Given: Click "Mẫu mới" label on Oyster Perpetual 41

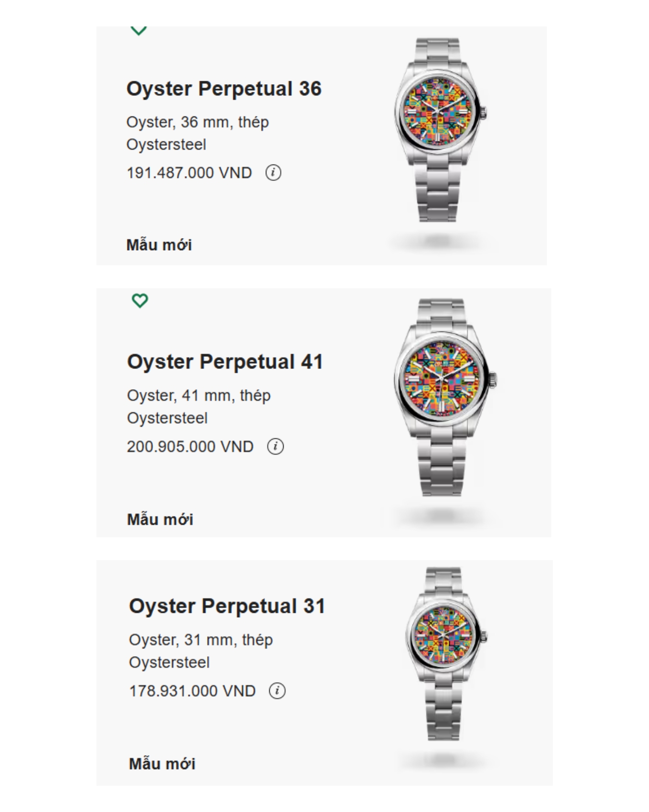Looking at the screenshot, I should point(160,520).
